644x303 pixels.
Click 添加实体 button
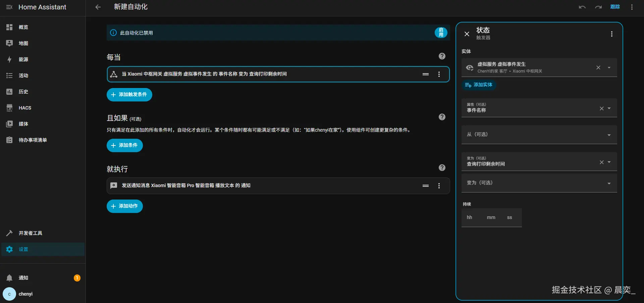(x=479, y=85)
